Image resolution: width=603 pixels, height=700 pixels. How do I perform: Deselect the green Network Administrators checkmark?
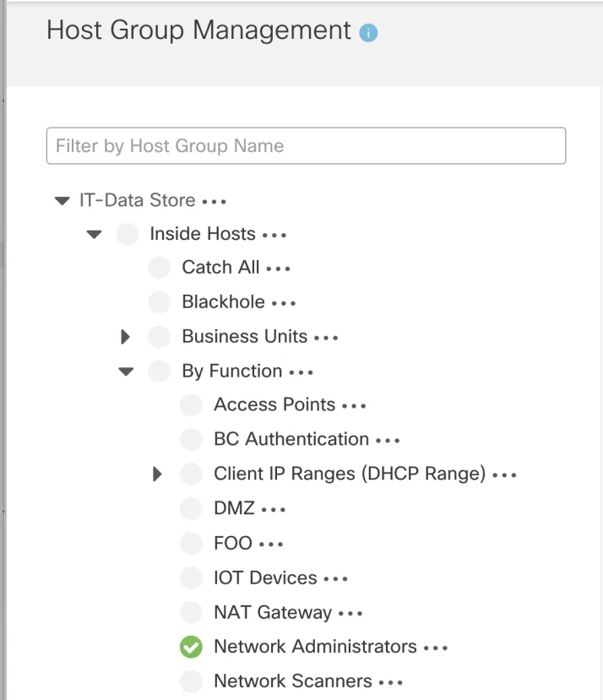click(191, 647)
